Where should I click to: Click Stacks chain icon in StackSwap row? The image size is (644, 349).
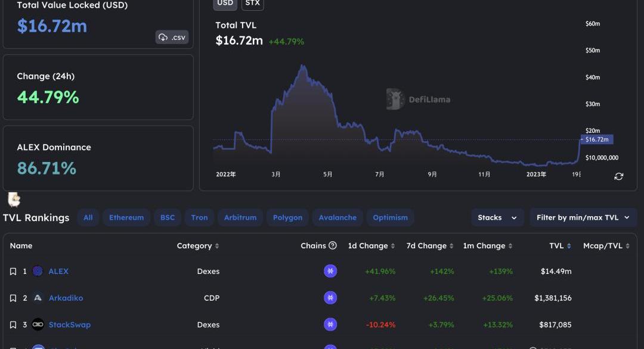click(330, 325)
